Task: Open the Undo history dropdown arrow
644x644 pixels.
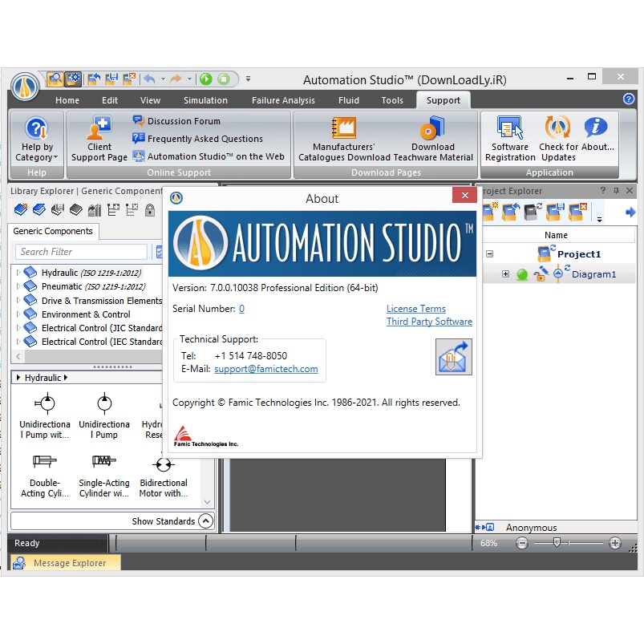Action: [x=163, y=79]
